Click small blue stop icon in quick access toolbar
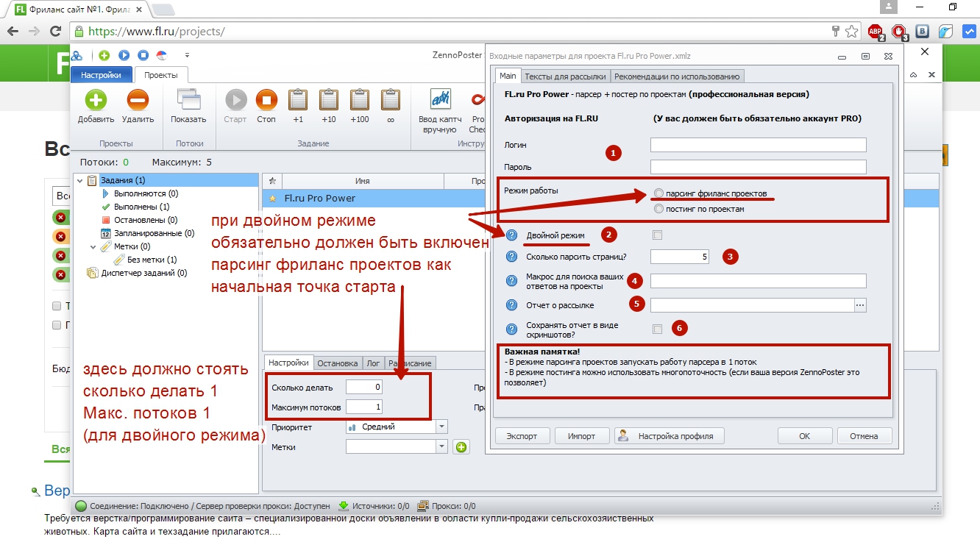Viewport: 980px width, 542px height. [x=143, y=55]
